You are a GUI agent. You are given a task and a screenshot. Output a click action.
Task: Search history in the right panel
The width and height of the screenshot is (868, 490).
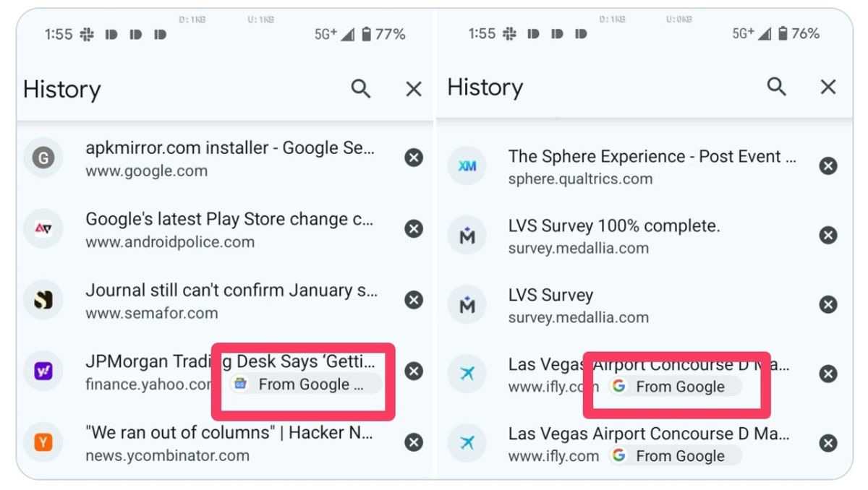pyautogui.click(x=776, y=87)
